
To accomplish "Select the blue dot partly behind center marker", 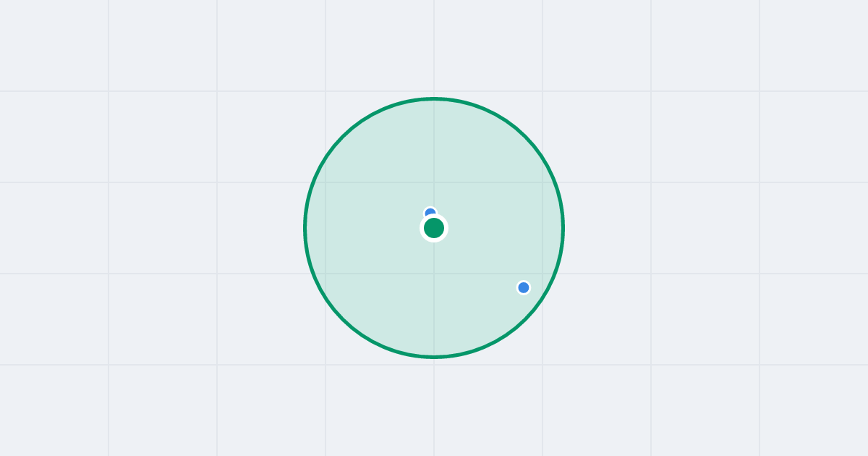I will point(430,211).
